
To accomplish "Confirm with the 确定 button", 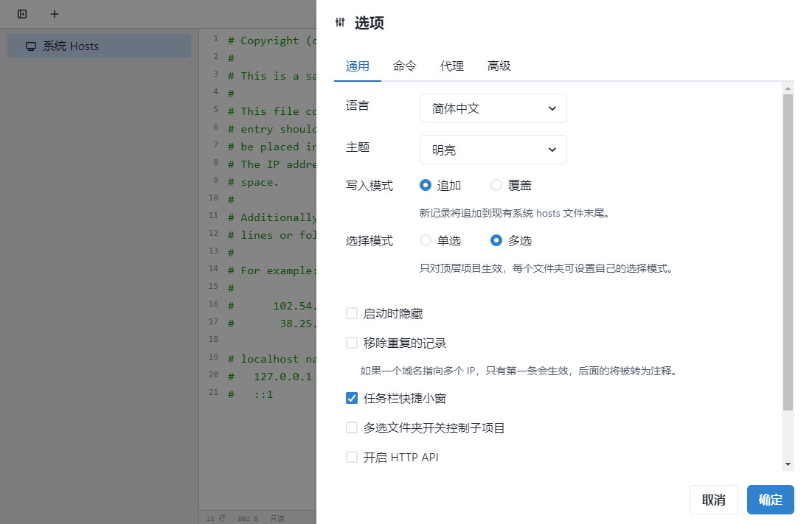I will (771, 500).
